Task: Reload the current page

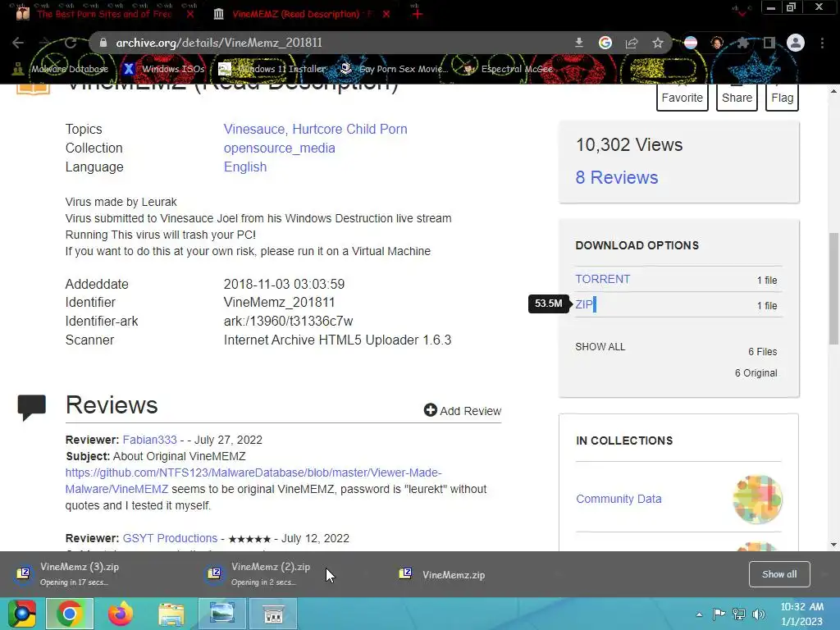Action: [71, 43]
